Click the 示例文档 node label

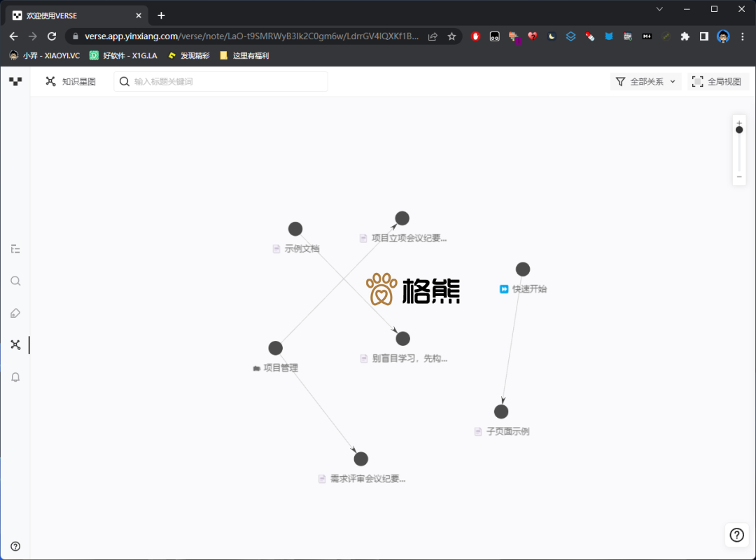pos(302,249)
